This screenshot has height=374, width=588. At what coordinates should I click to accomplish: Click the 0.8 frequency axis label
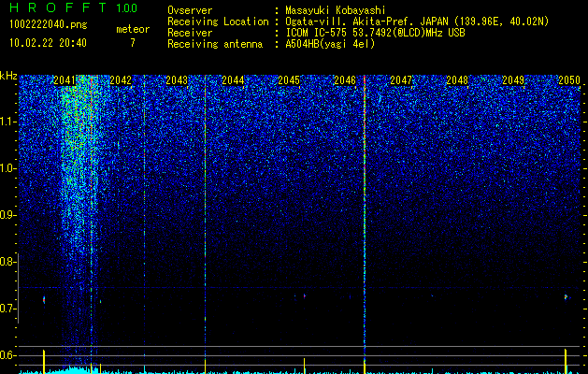(6, 262)
